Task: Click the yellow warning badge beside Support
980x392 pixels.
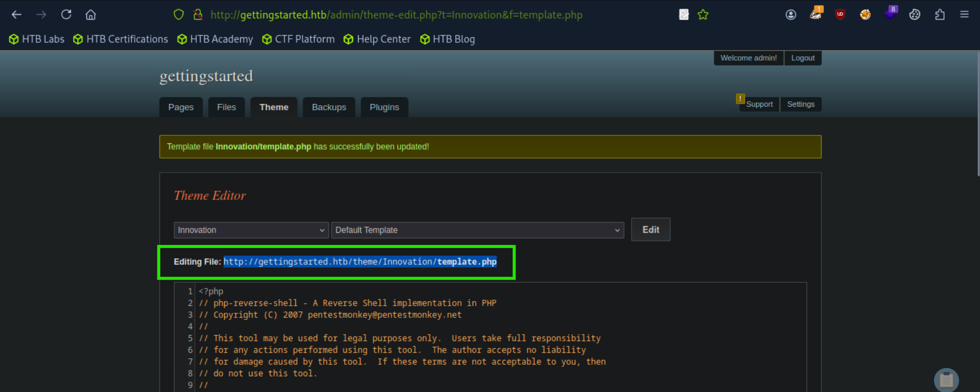Action: pyautogui.click(x=740, y=99)
